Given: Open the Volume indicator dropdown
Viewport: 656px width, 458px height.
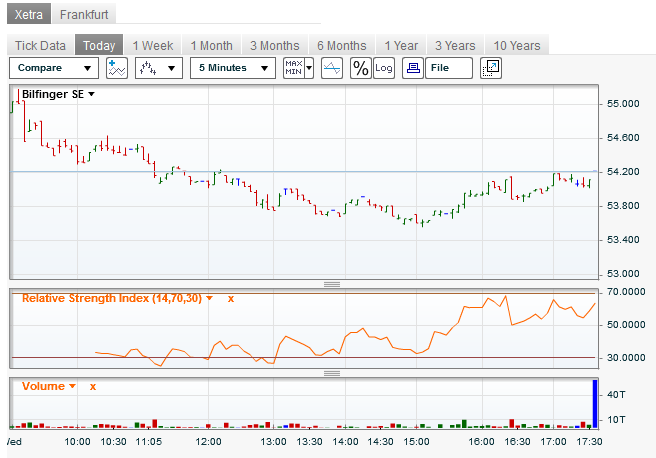Looking at the screenshot, I should [72, 386].
